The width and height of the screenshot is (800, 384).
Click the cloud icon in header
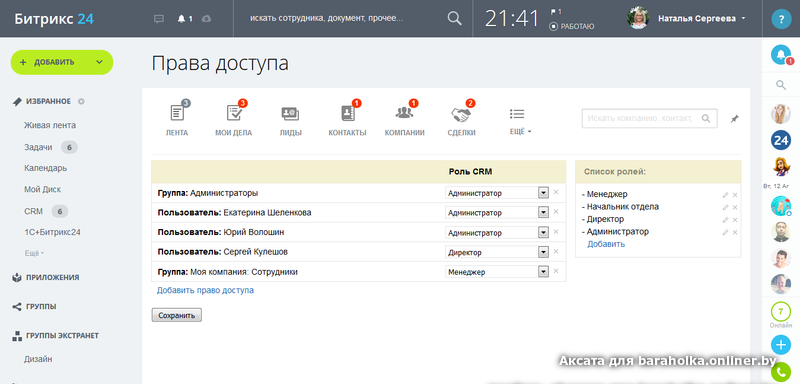207,19
